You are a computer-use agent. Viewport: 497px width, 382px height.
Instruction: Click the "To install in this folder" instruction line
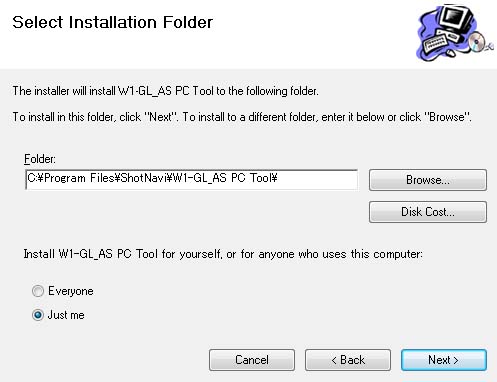point(242,117)
